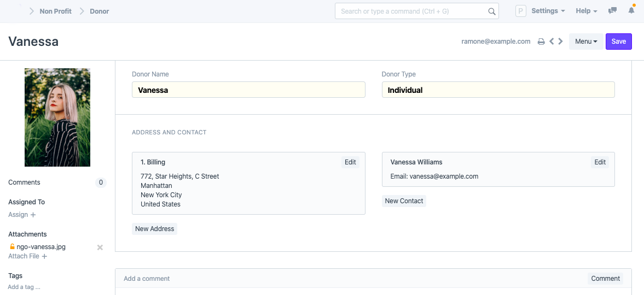Screen dimensions: 644x295
Task: Go to next donor record arrow
Action: [x=560, y=42]
